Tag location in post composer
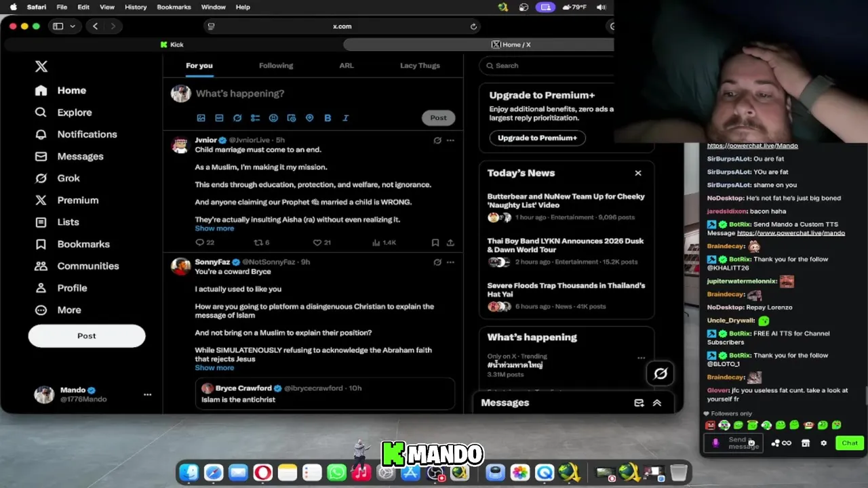 (309, 118)
